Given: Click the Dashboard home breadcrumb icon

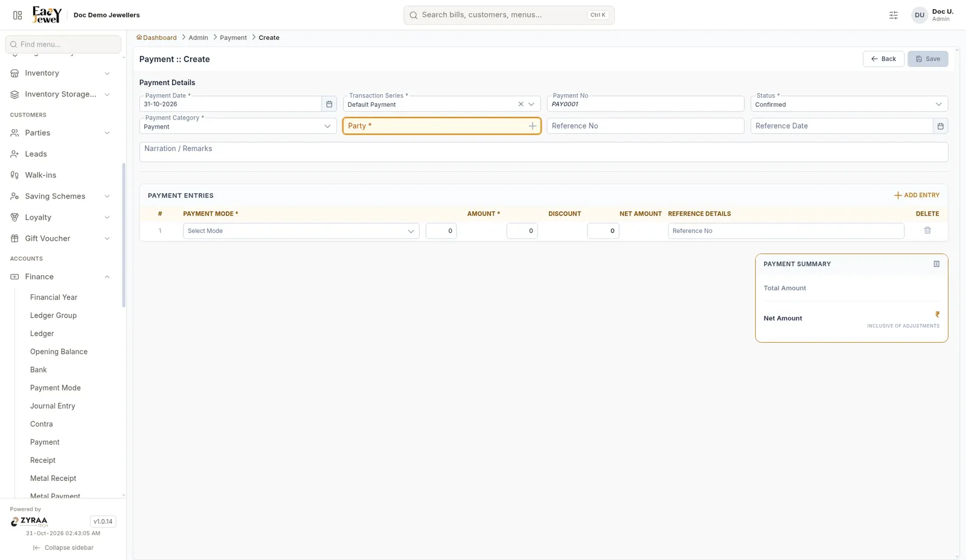Looking at the screenshot, I should coord(139,37).
